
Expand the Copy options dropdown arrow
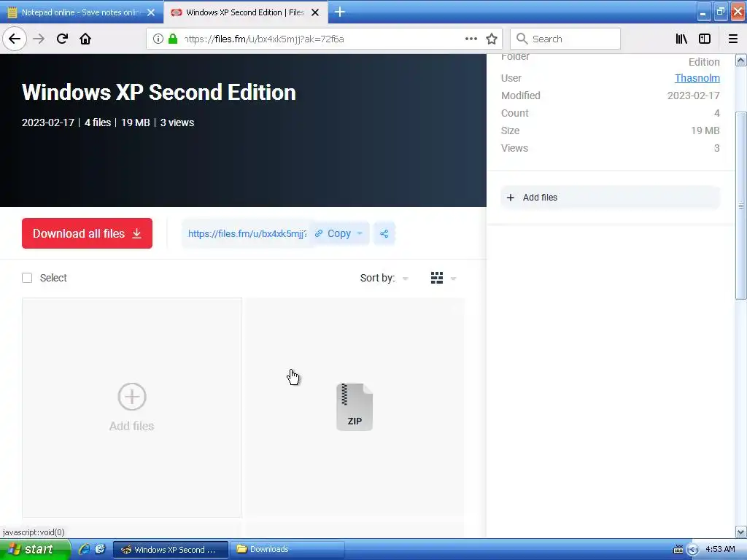(x=360, y=233)
